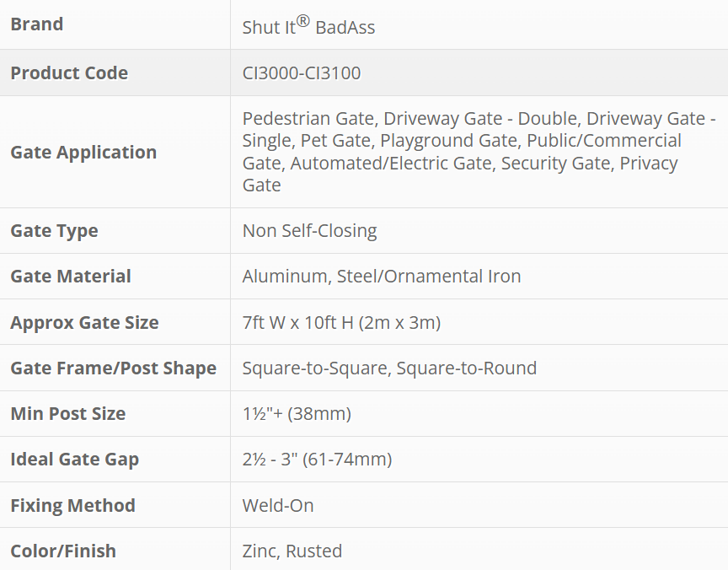Click the Ideal Gate Gap label
The height and width of the screenshot is (570, 728).
(74, 460)
